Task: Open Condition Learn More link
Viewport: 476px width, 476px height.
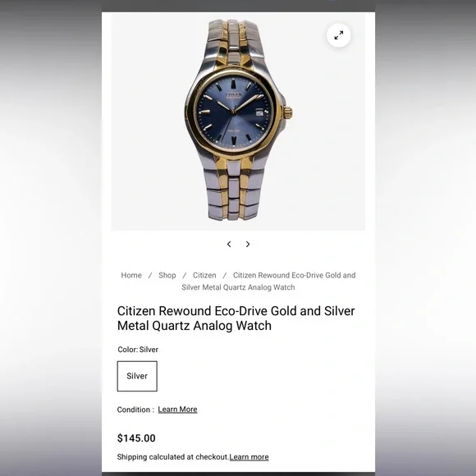Action: pos(177,410)
